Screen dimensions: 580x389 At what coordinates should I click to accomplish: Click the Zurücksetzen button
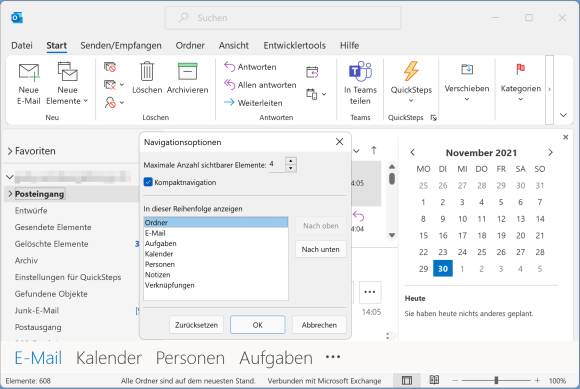pyautogui.click(x=196, y=325)
